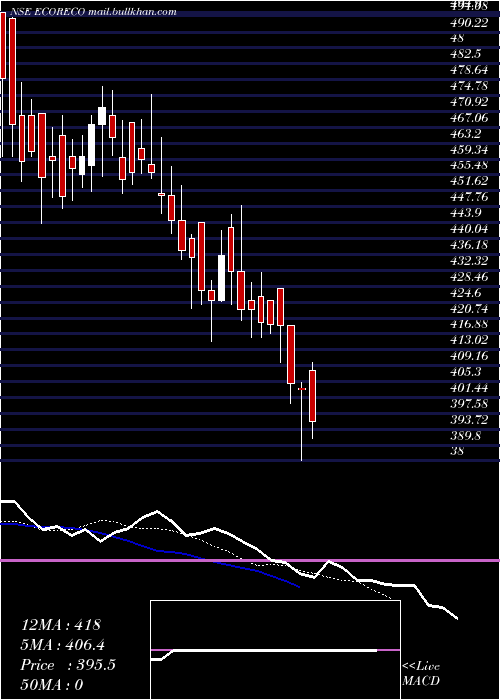500x700 pixels.
Task: Click the 470.92 price axis label
Action: click(469, 101)
